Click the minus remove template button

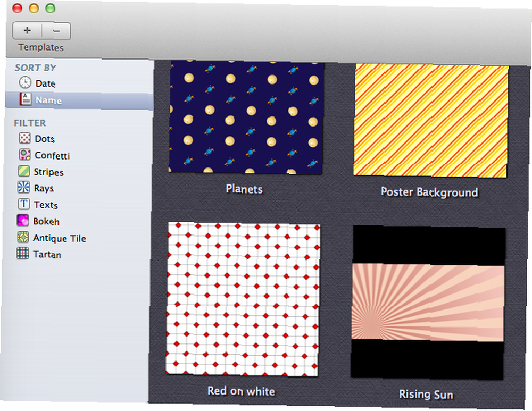point(56,31)
